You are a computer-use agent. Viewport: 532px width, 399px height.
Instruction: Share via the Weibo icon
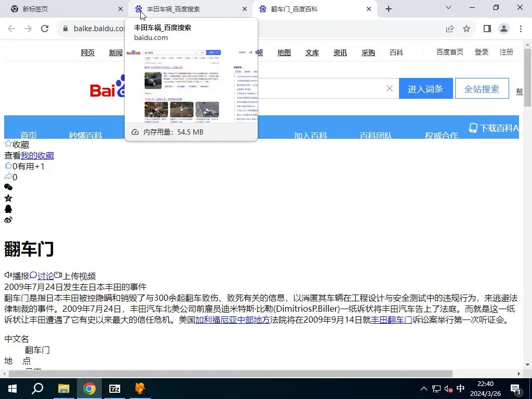point(8,220)
